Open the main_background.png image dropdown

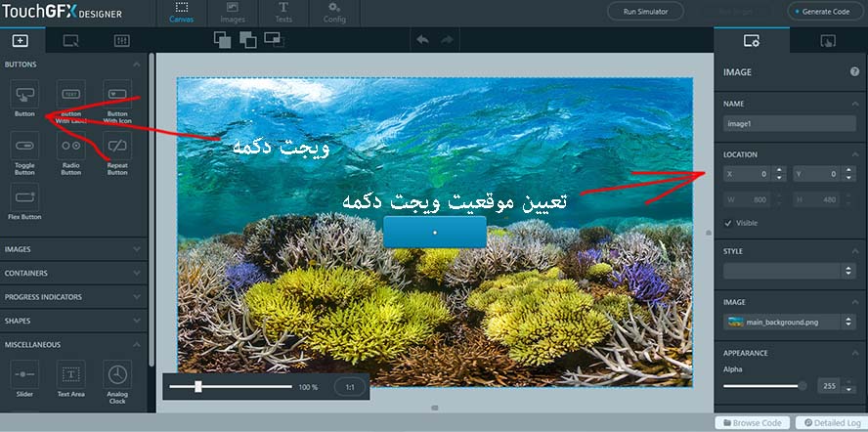click(x=790, y=321)
